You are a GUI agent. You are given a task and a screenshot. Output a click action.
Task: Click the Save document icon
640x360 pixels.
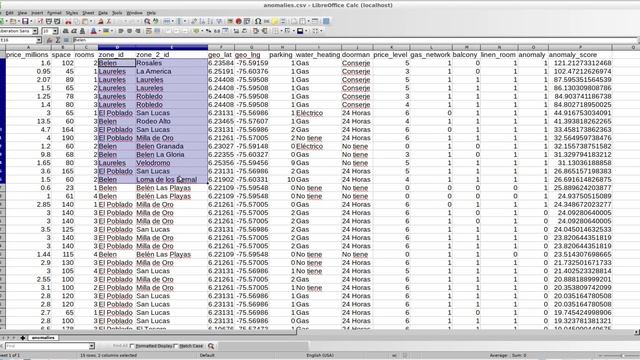[x=25, y=21]
